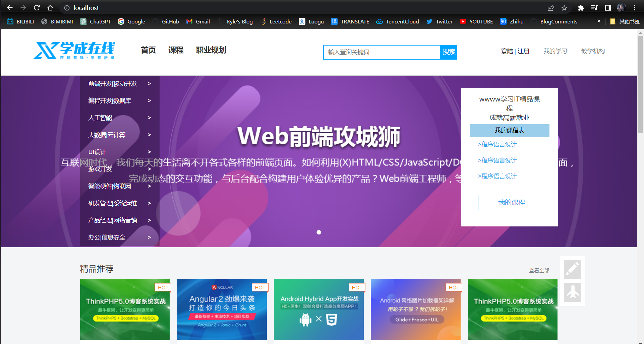Open the YOUTUBE bookmark
644x344 pixels.
click(476, 21)
